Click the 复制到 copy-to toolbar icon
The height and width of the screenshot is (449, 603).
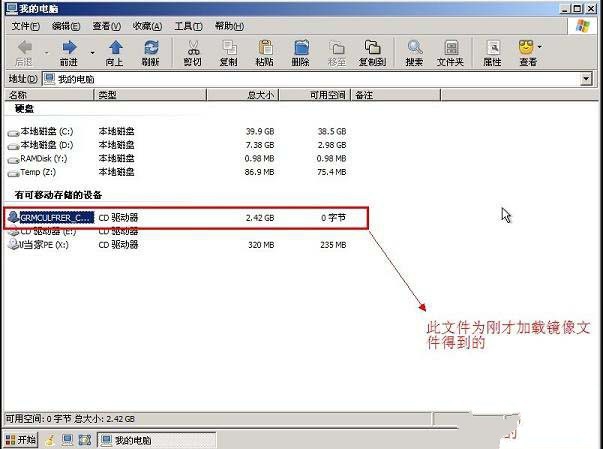374,47
